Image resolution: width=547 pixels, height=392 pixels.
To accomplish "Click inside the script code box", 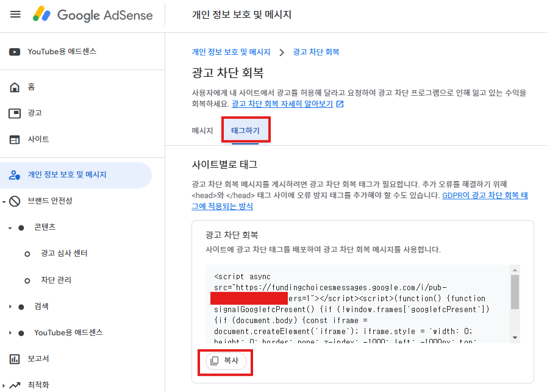I will click(357, 304).
